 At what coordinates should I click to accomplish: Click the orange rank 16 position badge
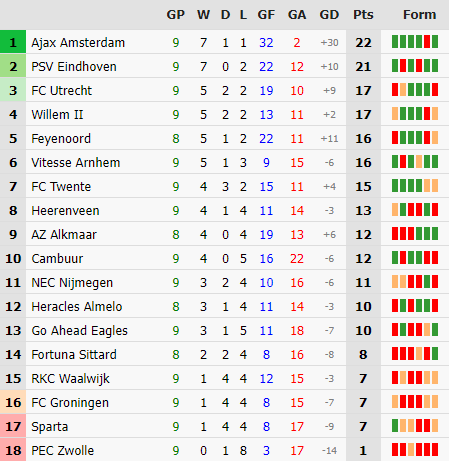(13, 402)
